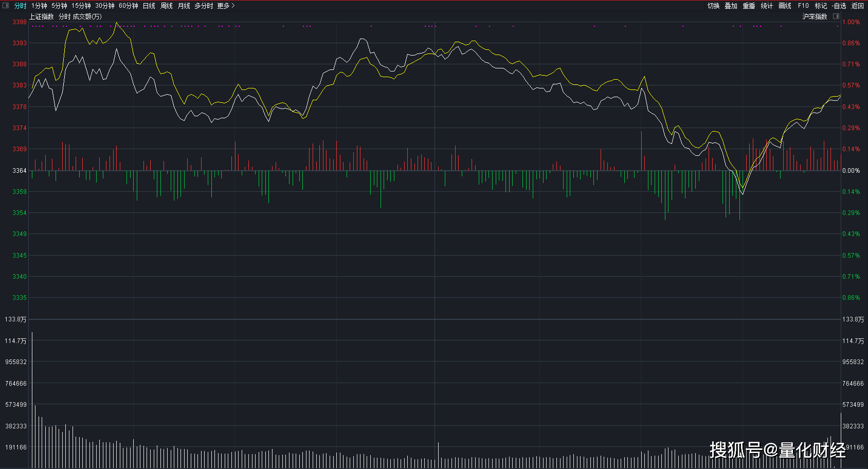Switch to the 60分钟 chart tab
The image size is (868, 469).
click(129, 6)
